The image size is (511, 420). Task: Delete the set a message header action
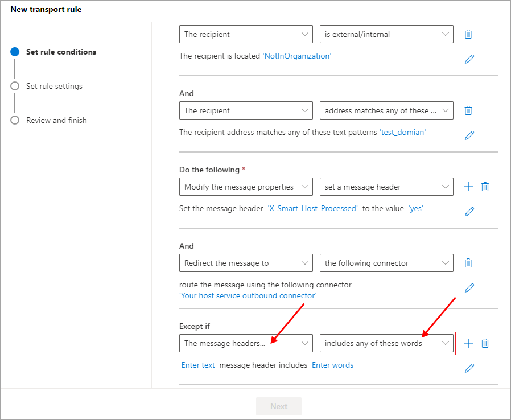point(485,187)
